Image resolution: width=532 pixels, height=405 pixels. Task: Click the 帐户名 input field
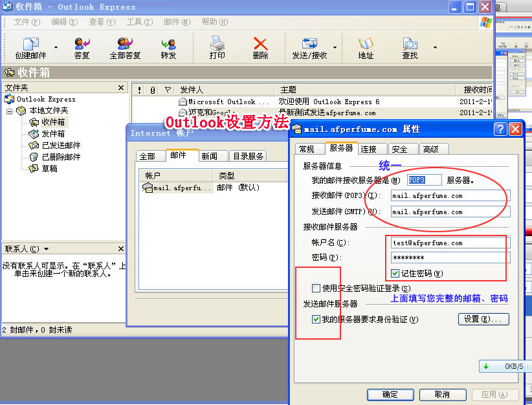point(450,243)
